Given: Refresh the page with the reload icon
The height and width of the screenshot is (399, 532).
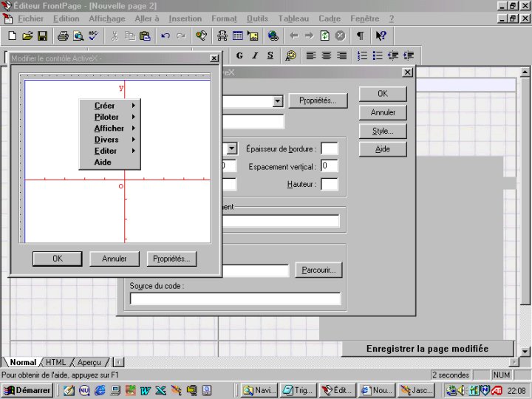Looking at the screenshot, I should pyautogui.click(x=324, y=35).
